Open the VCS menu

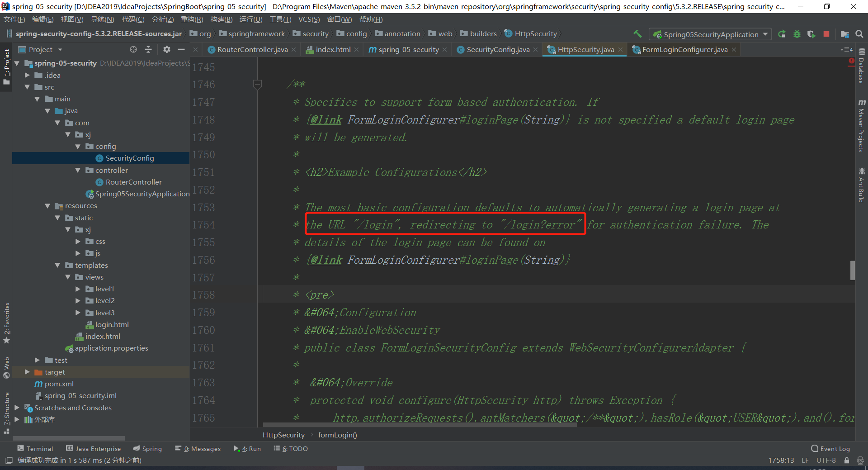[x=308, y=19]
